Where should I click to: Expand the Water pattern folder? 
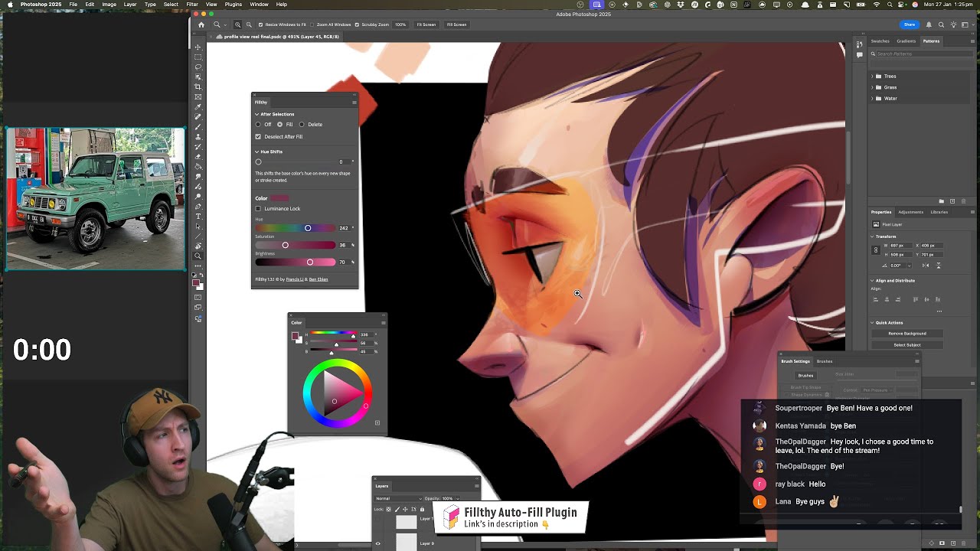click(872, 98)
